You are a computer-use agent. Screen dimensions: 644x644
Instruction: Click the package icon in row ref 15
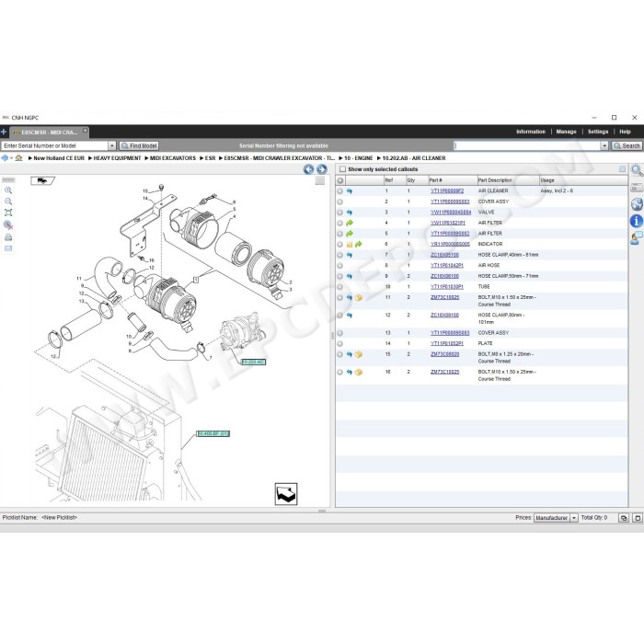[359, 354]
